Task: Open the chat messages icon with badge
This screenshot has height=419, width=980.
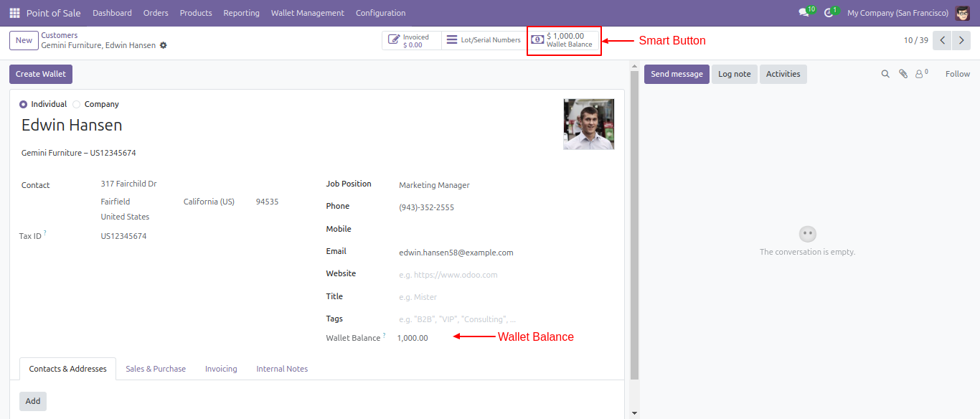Action: [x=804, y=13]
